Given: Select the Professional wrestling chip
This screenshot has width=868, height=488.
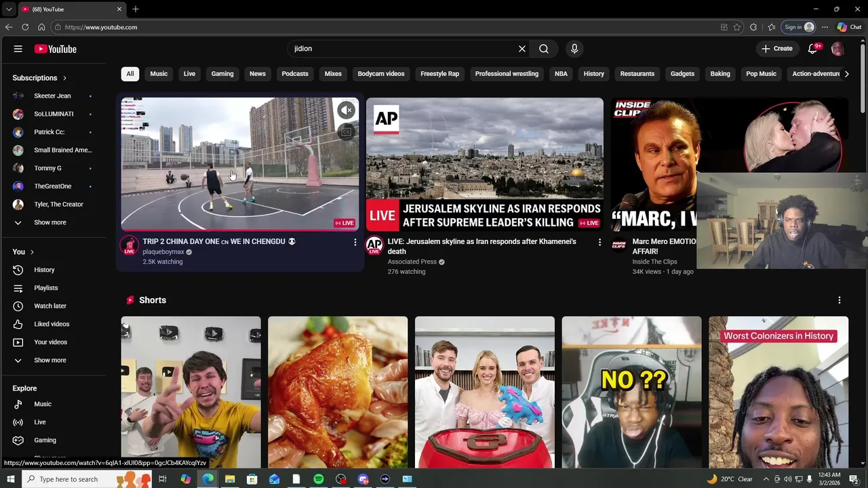Looking at the screenshot, I should (x=507, y=74).
